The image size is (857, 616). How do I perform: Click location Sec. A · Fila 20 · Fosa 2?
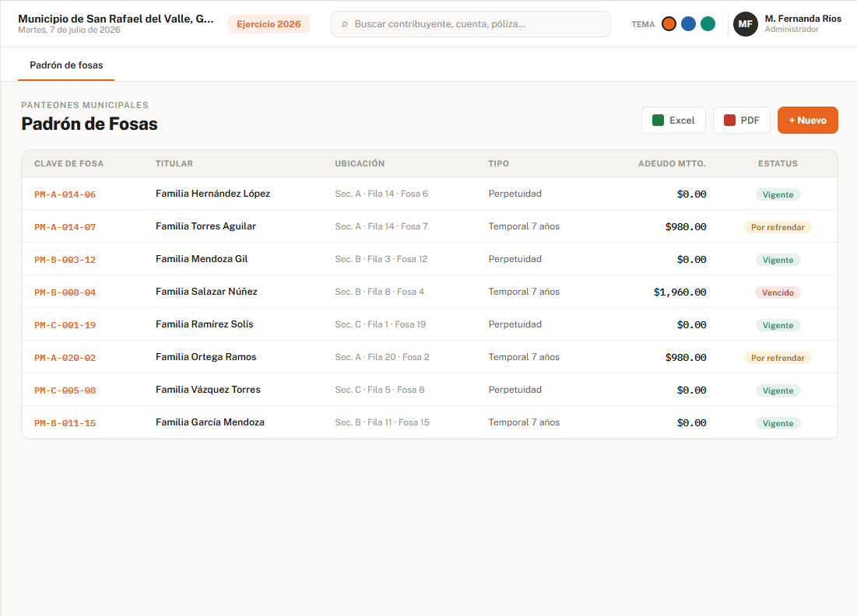pos(382,357)
